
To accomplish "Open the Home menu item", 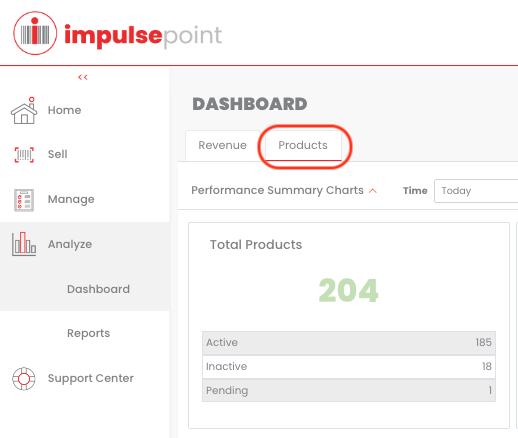I will pos(64,110).
